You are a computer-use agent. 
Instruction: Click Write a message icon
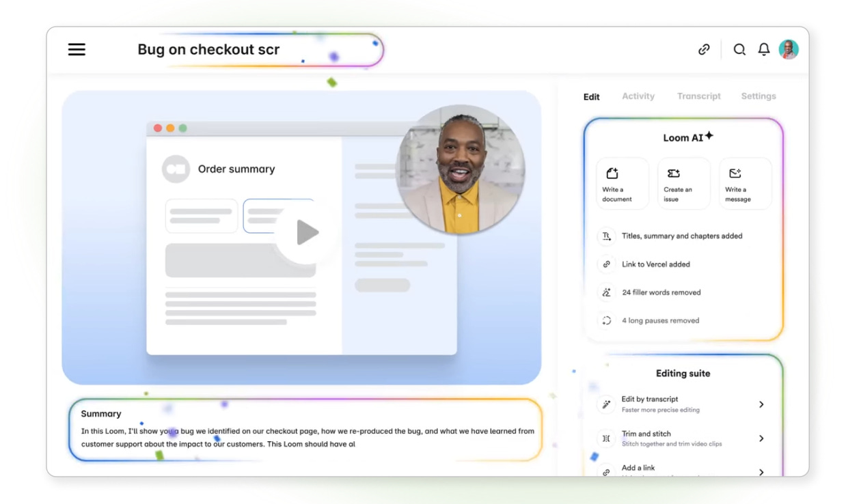click(x=735, y=173)
